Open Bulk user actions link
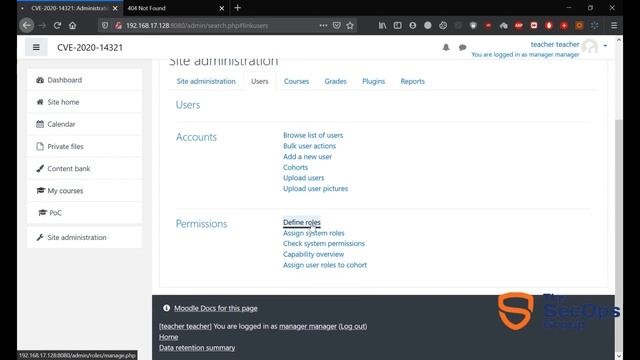The width and height of the screenshot is (640, 360). pos(309,146)
